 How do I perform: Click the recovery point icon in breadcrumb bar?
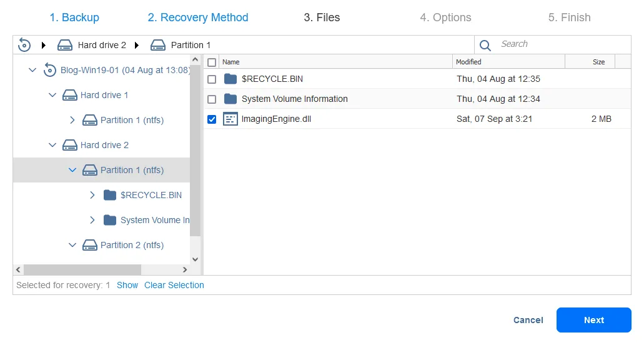pos(24,45)
